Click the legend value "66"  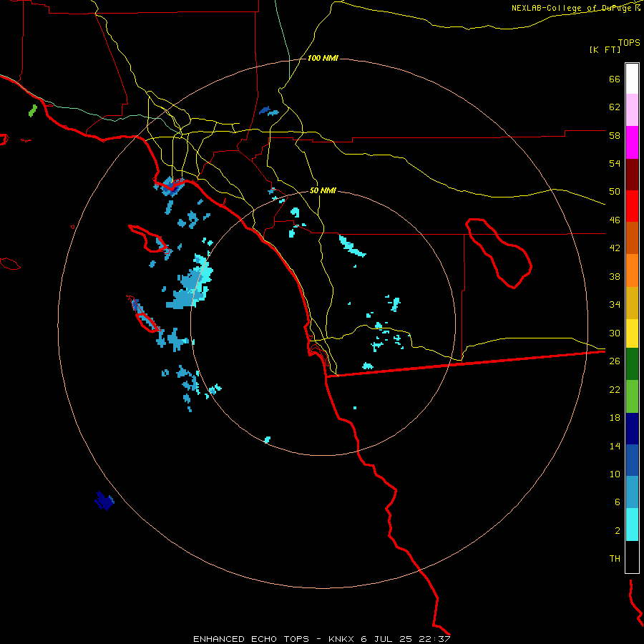tap(615, 79)
